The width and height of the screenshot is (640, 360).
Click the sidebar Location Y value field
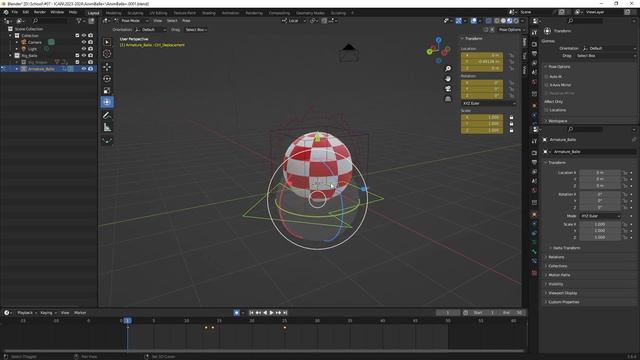pos(482,62)
